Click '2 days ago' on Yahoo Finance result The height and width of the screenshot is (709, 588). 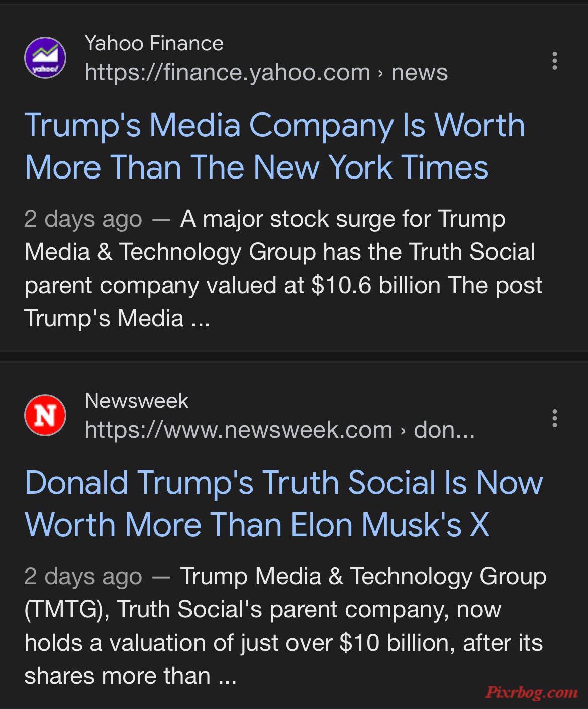(x=83, y=219)
